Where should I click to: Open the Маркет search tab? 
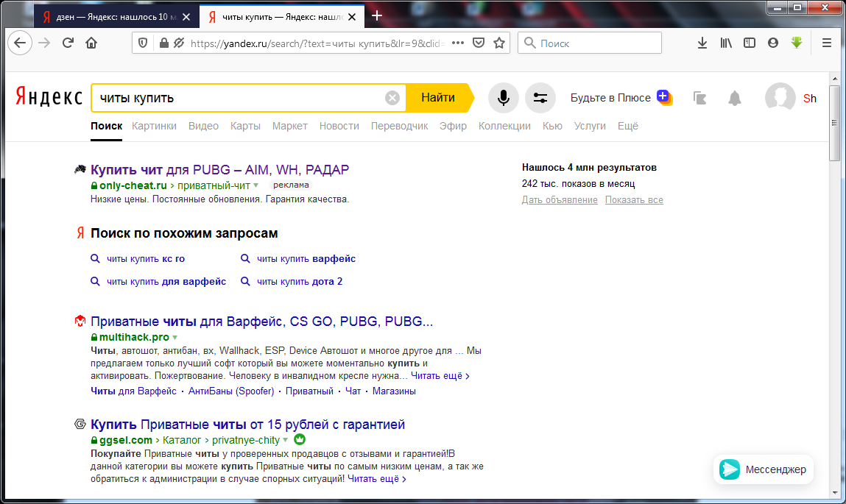tap(290, 126)
